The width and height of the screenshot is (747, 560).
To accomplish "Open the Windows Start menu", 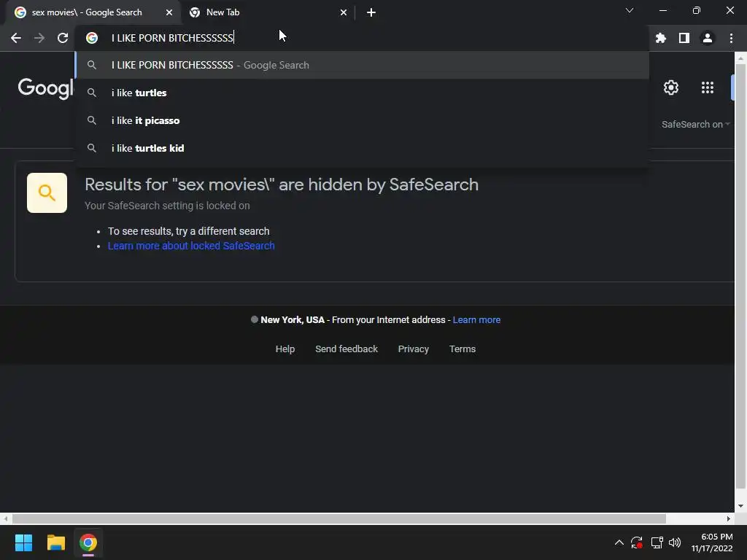I will [x=23, y=542].
